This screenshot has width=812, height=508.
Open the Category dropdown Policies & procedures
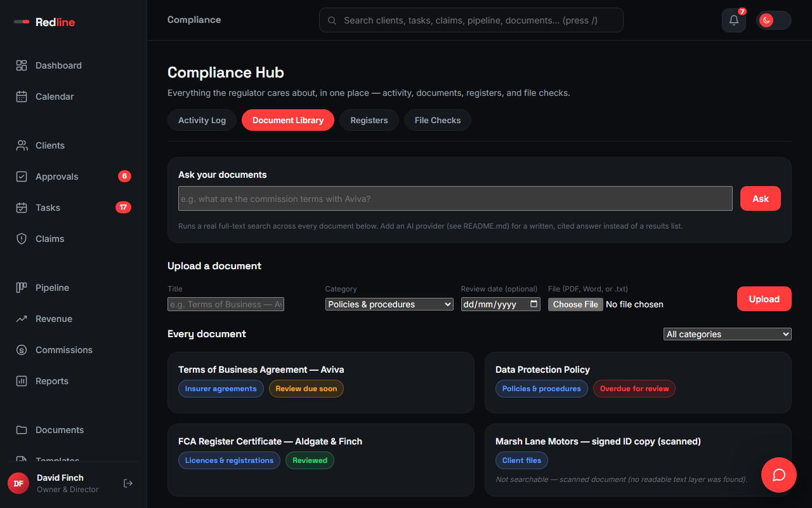(390, 304)
